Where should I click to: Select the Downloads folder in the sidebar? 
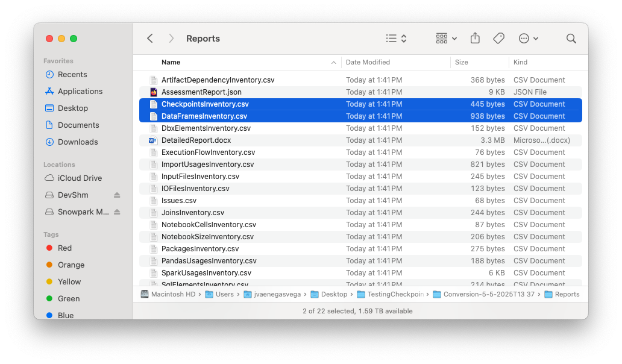[x=75, y=142]
